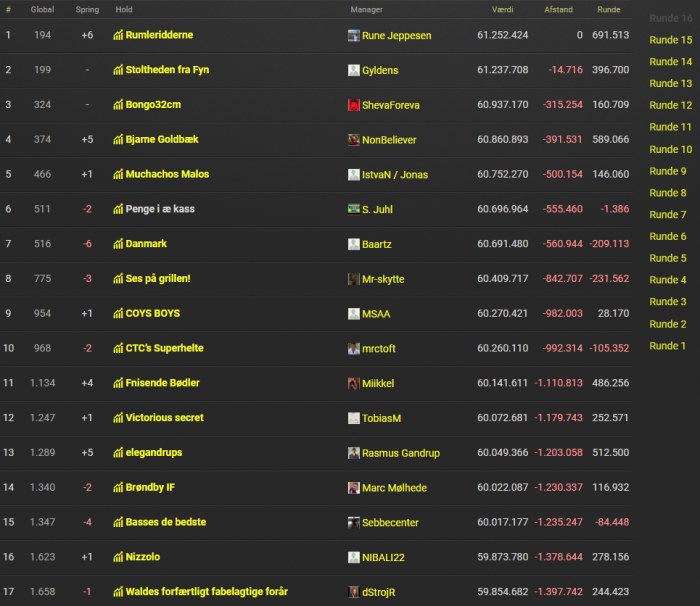Image resolution: width=700 pixels, height=606 pixels.
Task: Click chart icon next to Nizzolo
Action: pyautogui.click(x=118, y=557)
